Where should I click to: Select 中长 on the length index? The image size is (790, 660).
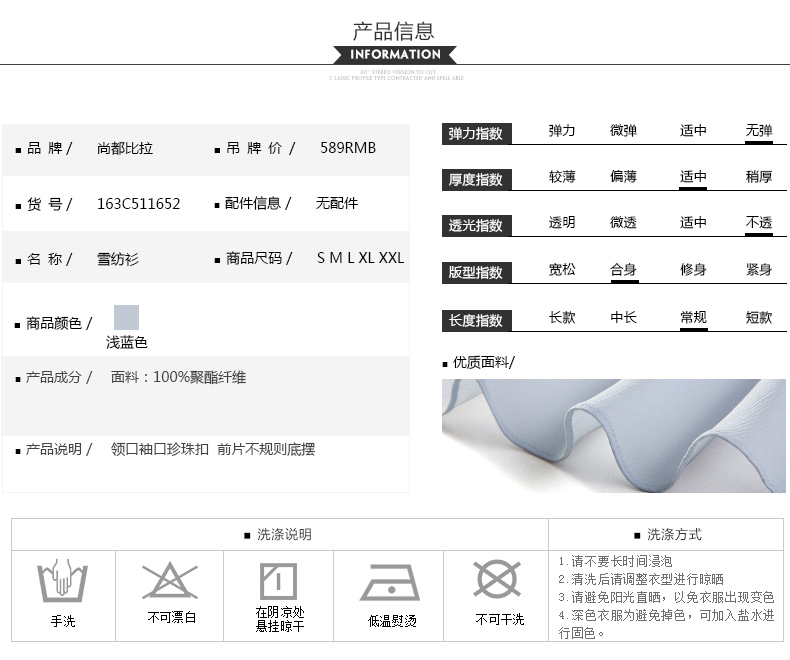coord(623,317)
